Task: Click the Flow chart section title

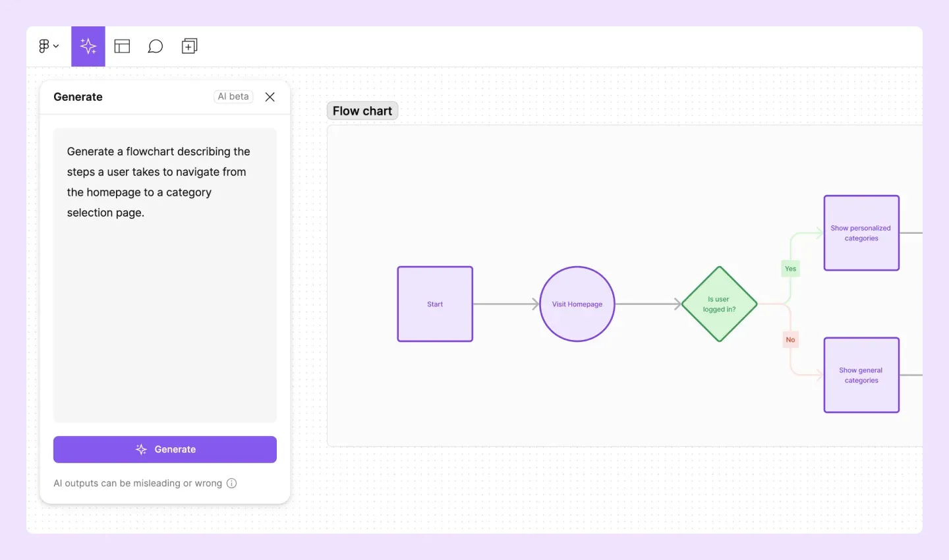Action: pyautogui.click(x=362, y=110)
